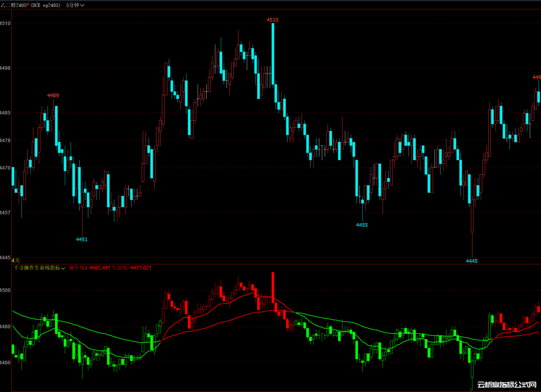Click the 4489 high price marker
The width and height of the screenshot is (541, 392).
pos(53,95)
